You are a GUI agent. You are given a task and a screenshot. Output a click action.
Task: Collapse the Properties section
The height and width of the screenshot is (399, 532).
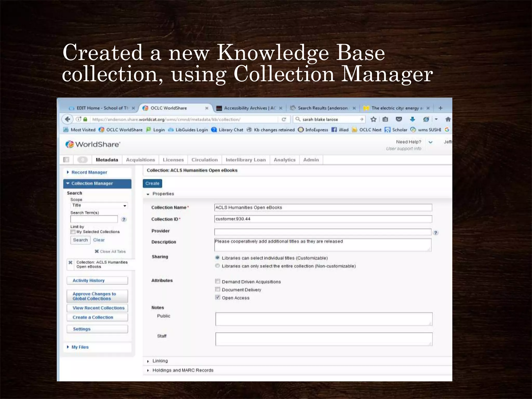click(148, 194)
